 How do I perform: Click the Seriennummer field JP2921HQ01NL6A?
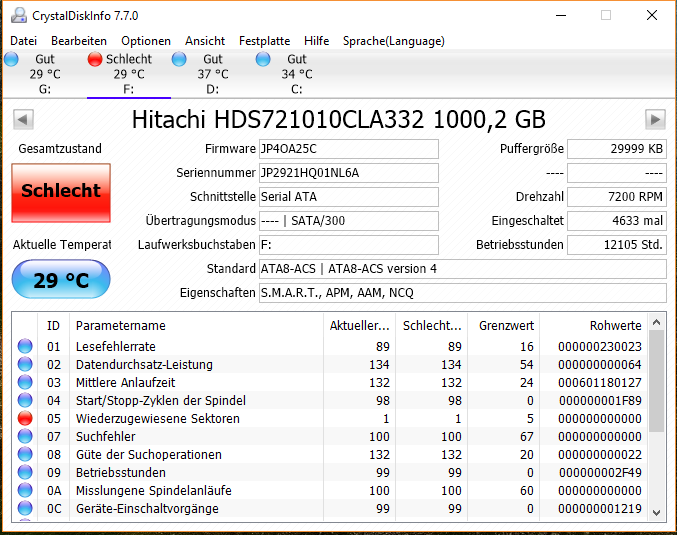tap(349, 173)
